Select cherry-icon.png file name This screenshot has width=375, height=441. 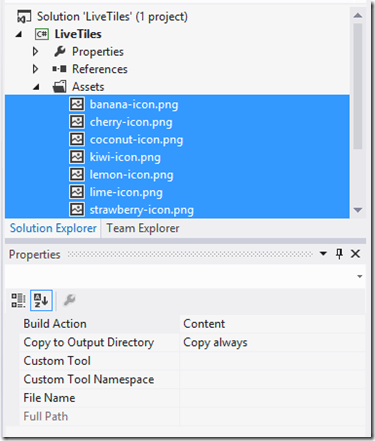pos(131,122)
